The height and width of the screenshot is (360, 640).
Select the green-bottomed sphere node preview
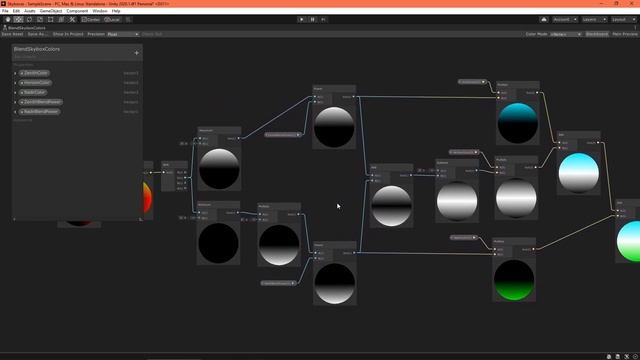coord(514,280)
